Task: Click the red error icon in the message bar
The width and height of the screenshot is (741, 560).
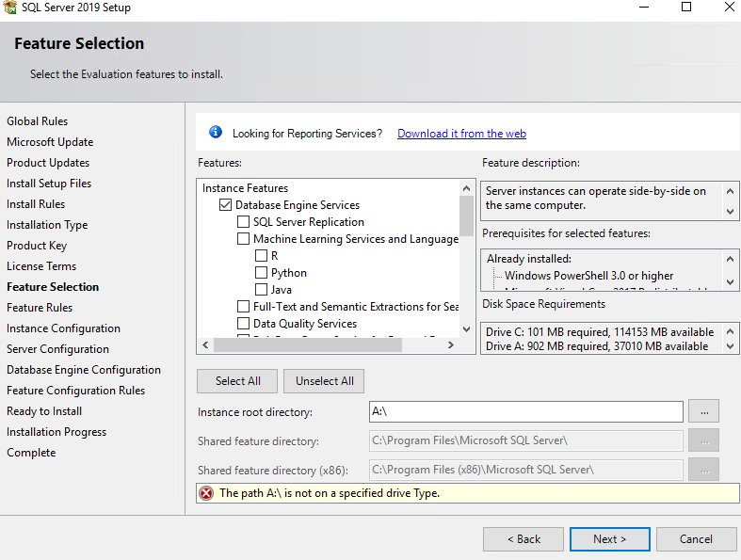Action: click(x=206, y=493)
